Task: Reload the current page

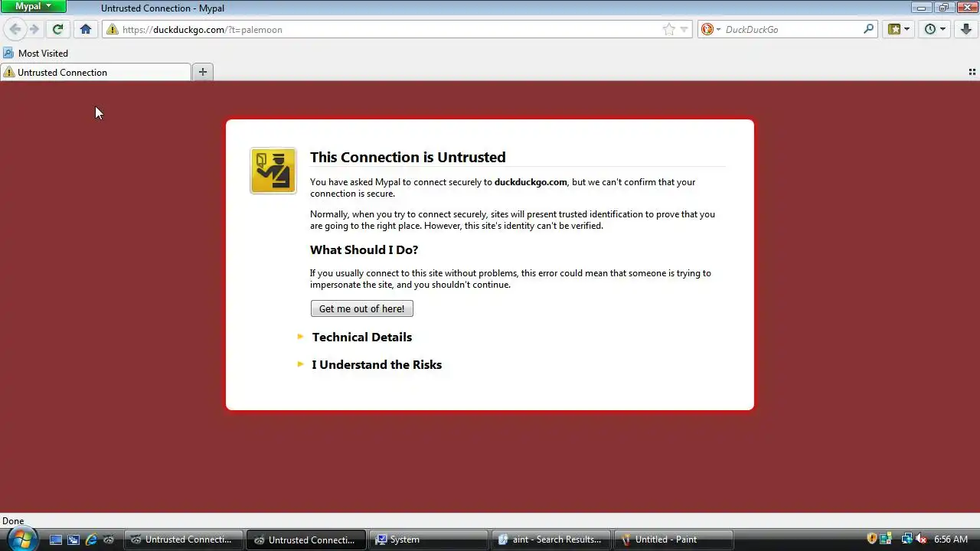Action: click(57, 29)
